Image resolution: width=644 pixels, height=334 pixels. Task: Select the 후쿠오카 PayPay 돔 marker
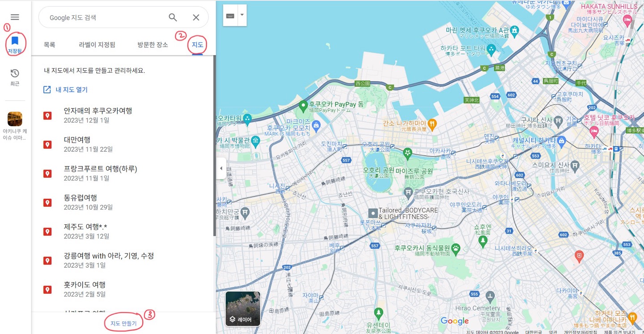pyautogui.click(x=303, y=106)
